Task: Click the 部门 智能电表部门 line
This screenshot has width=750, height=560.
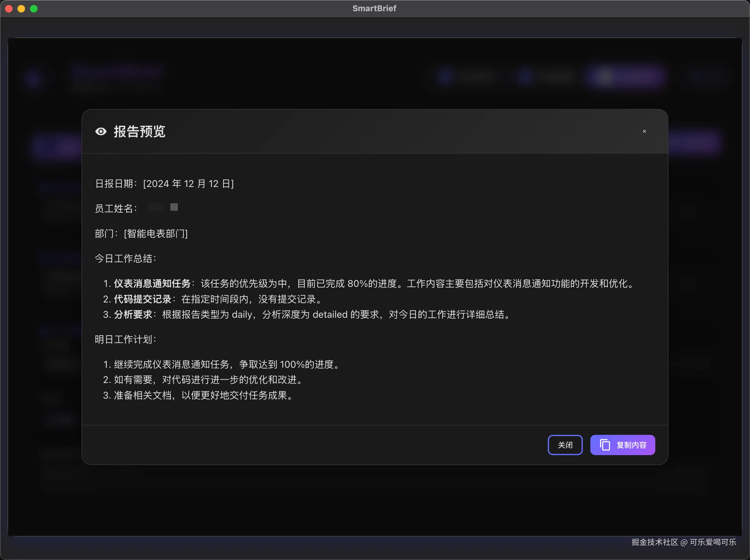Action: click(141, 233)
